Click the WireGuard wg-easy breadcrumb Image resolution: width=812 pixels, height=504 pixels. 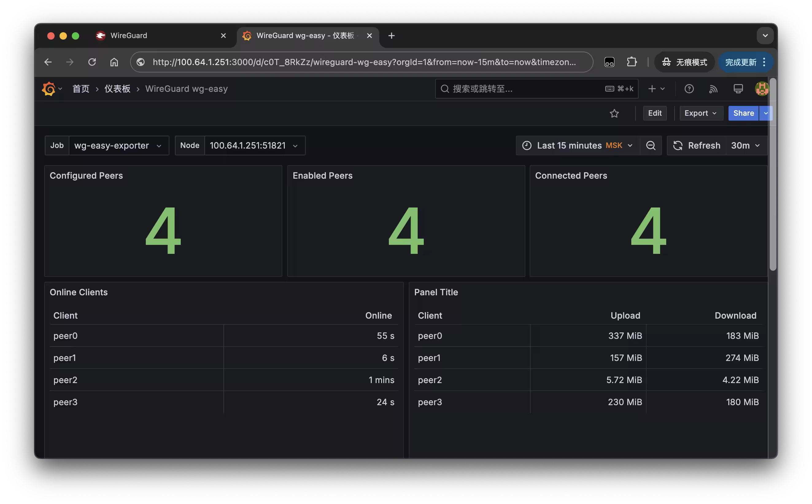[186, 89]
